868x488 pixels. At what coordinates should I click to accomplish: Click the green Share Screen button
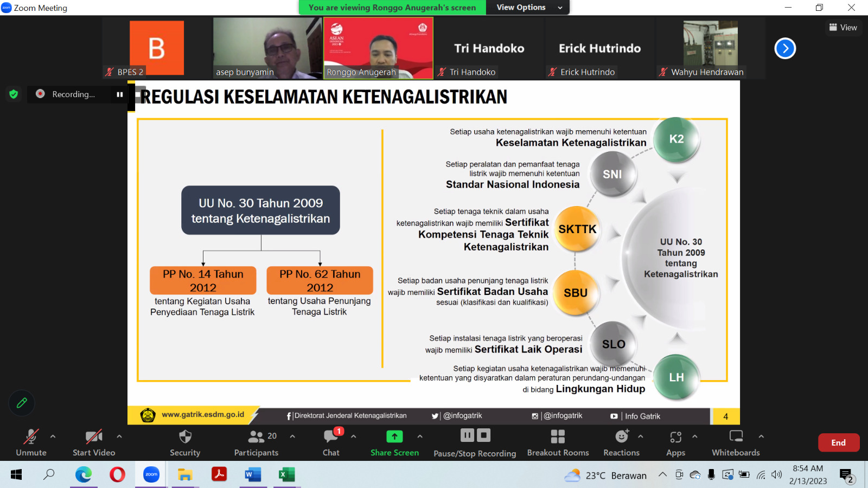(x=394, y=442)
